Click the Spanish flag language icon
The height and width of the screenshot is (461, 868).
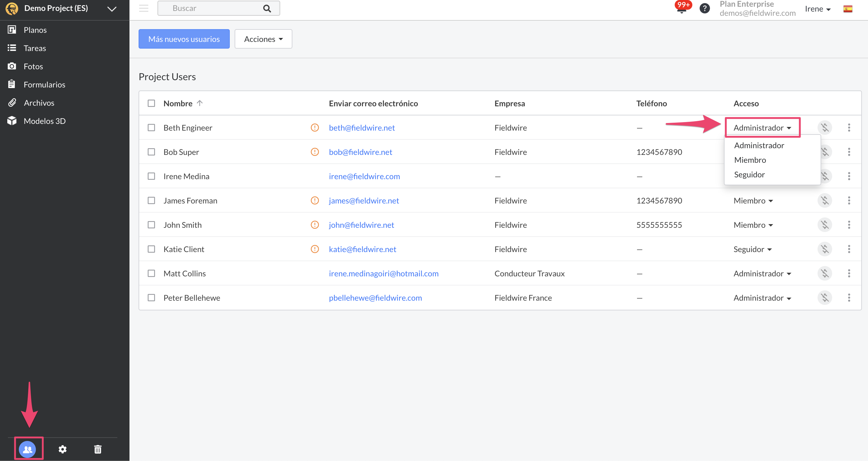[x=847, y=9]
